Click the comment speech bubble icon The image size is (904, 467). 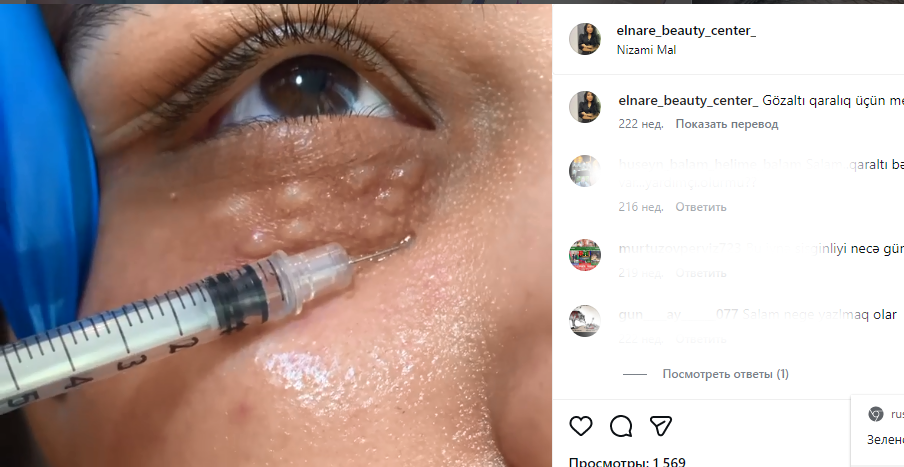[621, 426]
